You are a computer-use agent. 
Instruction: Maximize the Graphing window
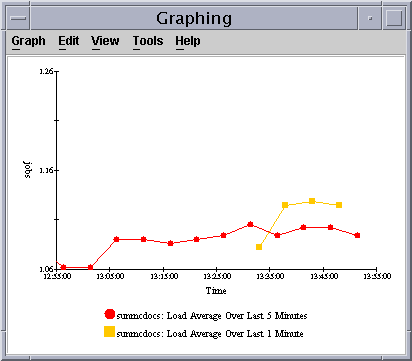point(394,18)
